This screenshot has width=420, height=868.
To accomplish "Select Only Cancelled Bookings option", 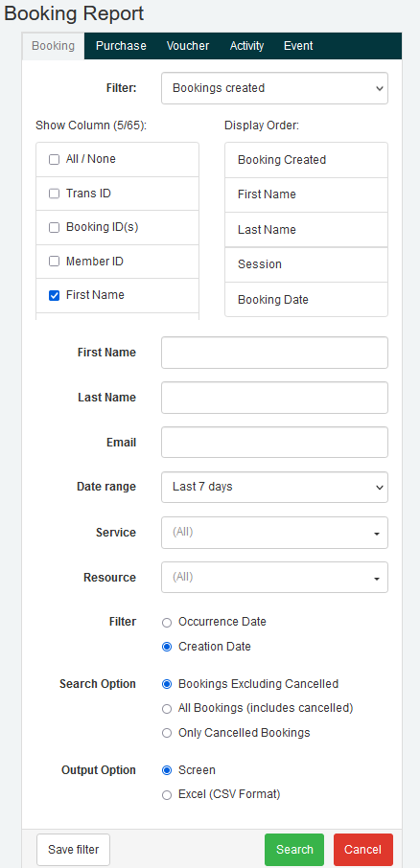I will coord(167,734).
